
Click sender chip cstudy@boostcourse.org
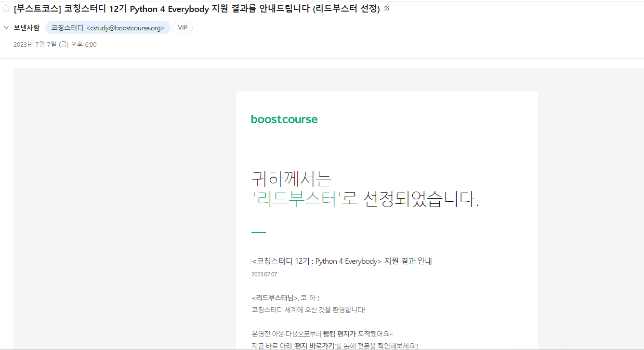pos(108,27)
